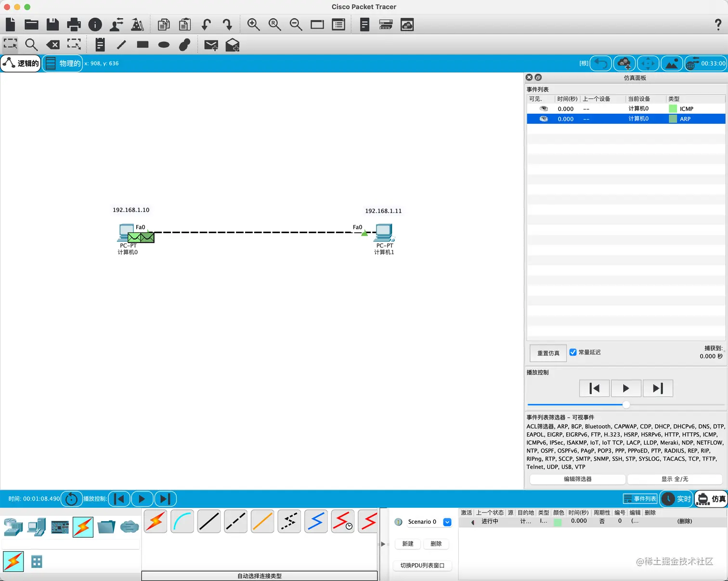Click the 重置仿真 button

(x=548, y=353)
